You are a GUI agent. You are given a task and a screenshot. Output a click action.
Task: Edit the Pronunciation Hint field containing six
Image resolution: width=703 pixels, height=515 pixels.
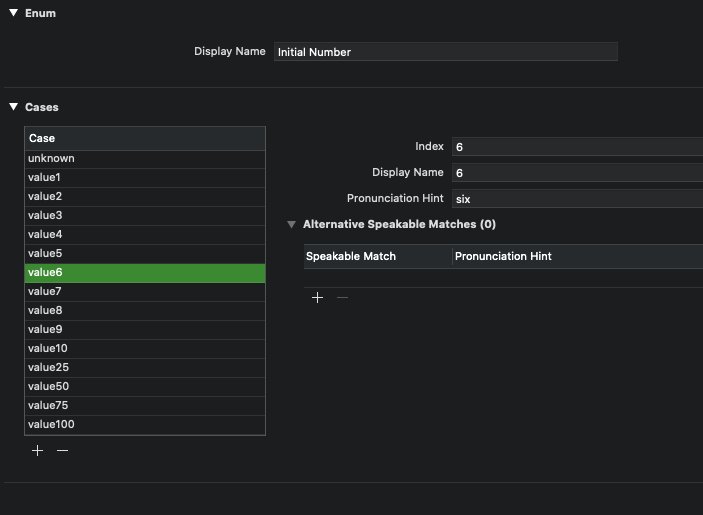pyautogui.click(x=576, y=199)
